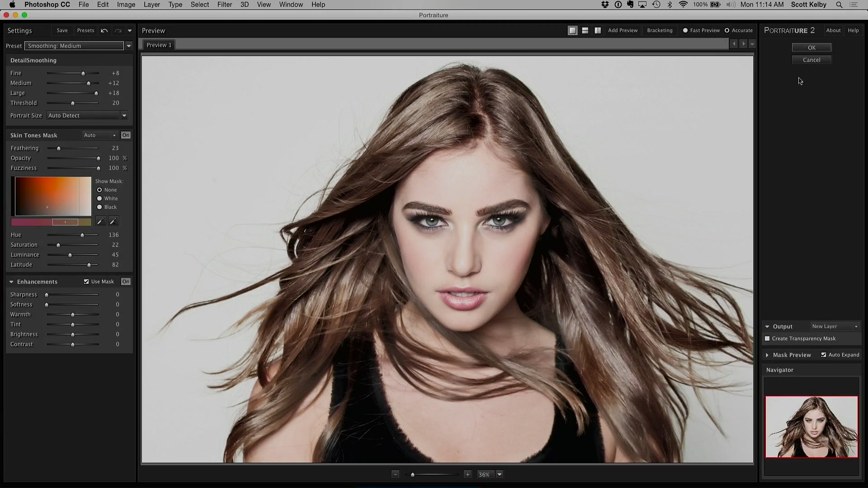Collapse the Enhancements section
Viewport: 868px width, 488px height.
(11, 282)
